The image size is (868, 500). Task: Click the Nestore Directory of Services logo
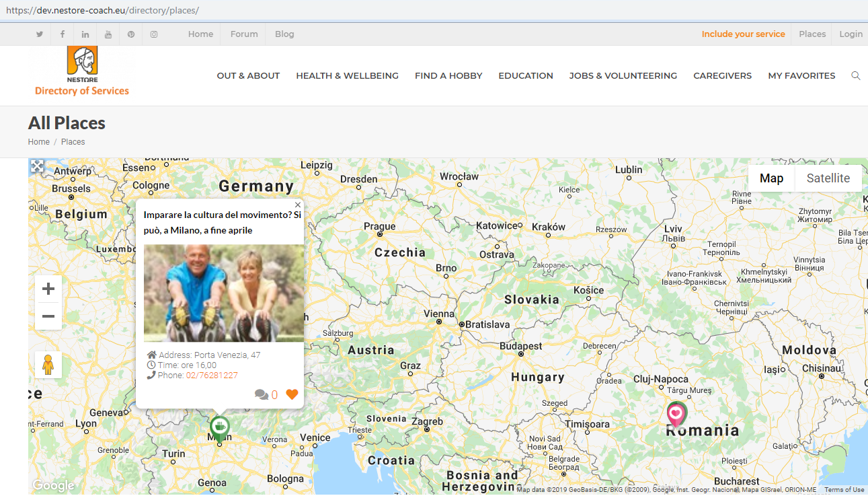point(82,71)
